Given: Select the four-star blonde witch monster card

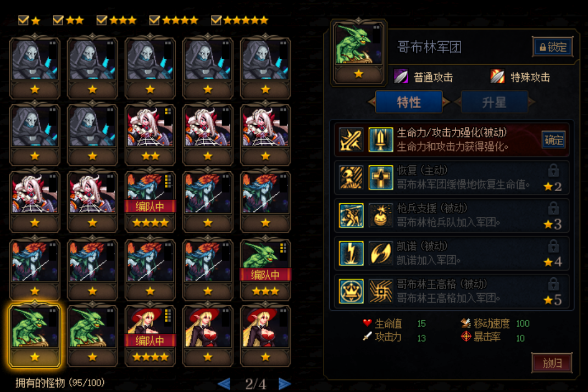Looking at the screenshot, I should click(x=150, y=336).
